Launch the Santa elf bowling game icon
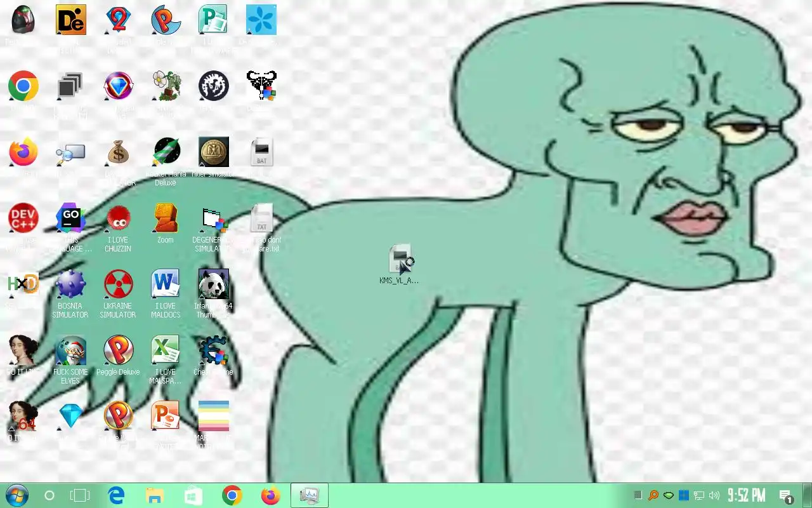 (70, 351)
